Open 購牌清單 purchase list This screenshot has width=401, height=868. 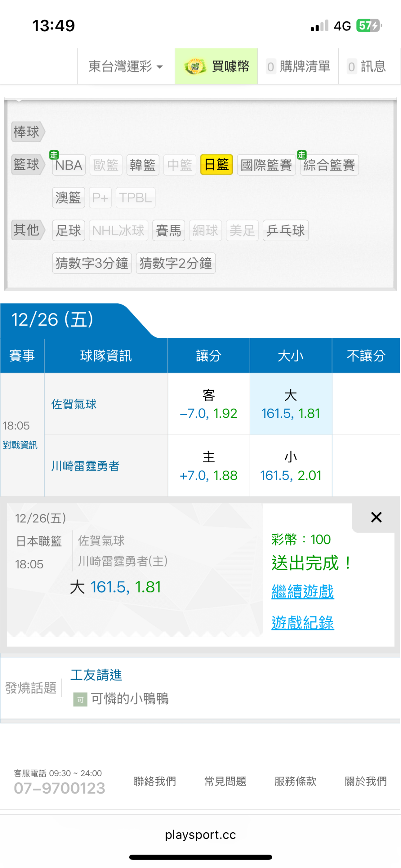(x=298, y=66)
